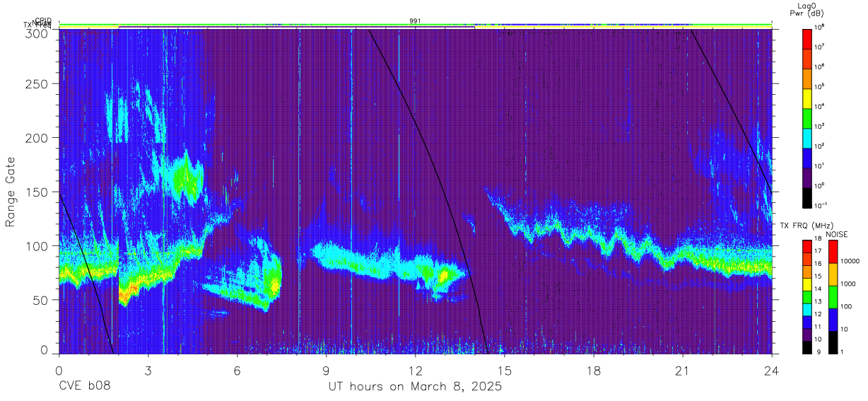Click x-axis tick label "18" under the plot
The image size is (868, 401).
594,371
